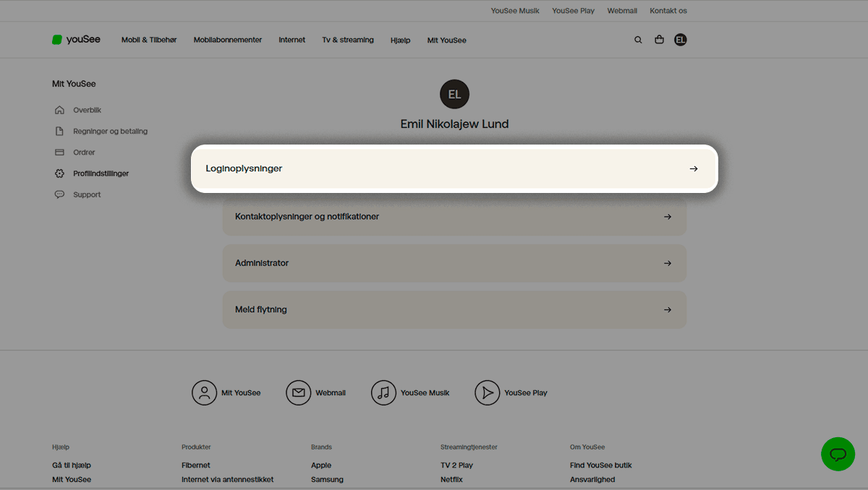This screenshot has width=868, height=490.
Task: Open Mobil & Tilbehør menu
Action: [x=149, y=40]
